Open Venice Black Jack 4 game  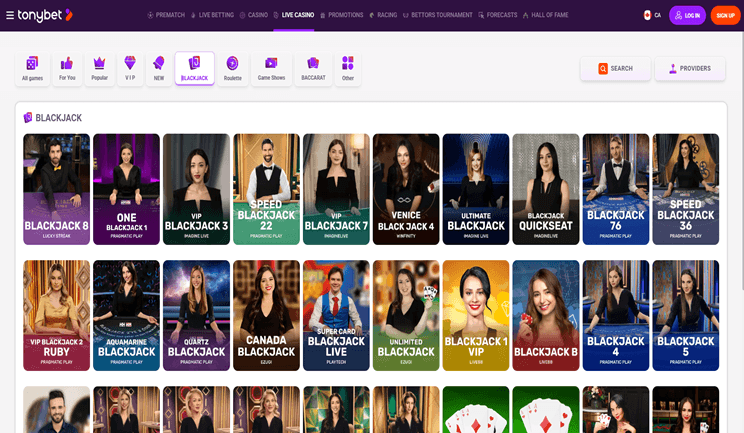click(406, 189)
